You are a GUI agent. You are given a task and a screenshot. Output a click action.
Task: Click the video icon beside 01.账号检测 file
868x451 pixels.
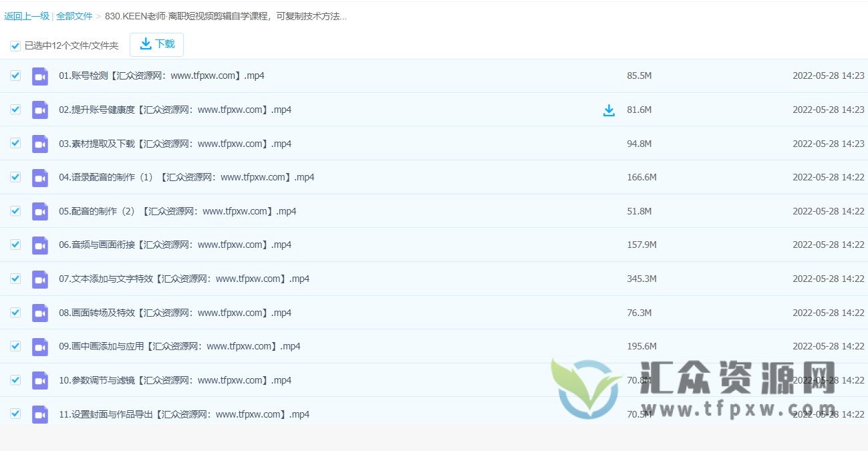click(39, 76)
